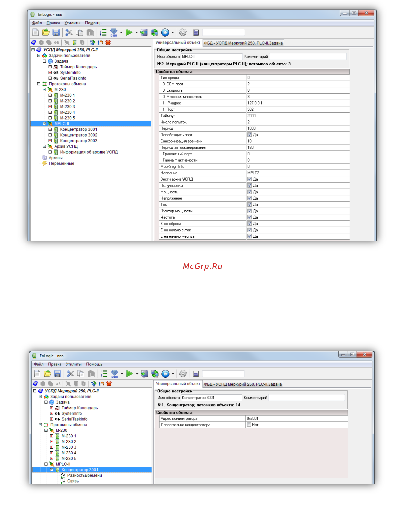Image resolution: width=403 pixels, height=532 pixels.
Task: Select РазностьВремени item in bottom window tree
Action: [x=84, y=475]
